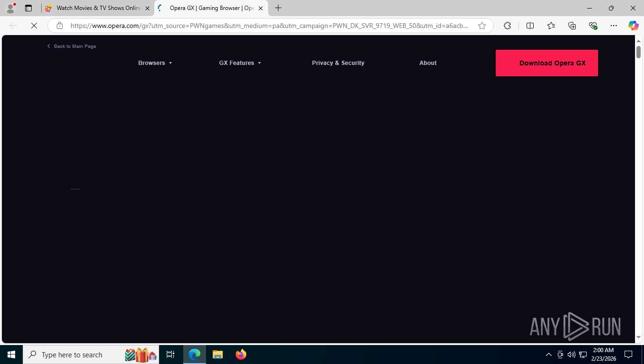Open the About menu item

[x=428, y=63]
